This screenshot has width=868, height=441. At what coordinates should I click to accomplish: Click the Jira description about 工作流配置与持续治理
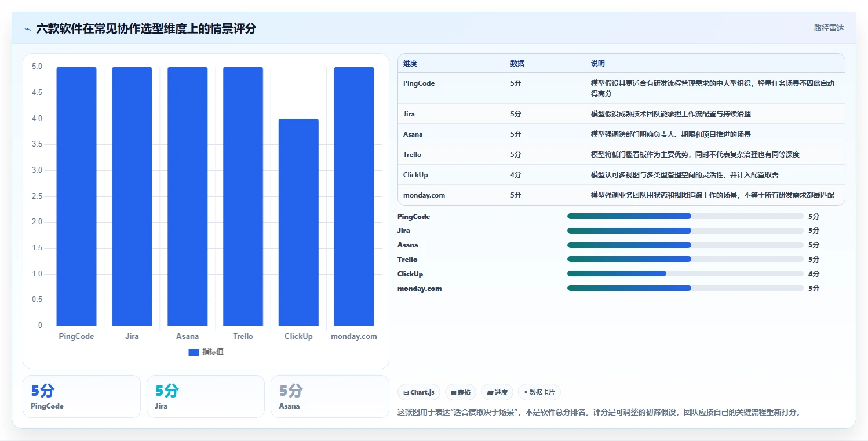pyautogui.click(x=671, y=114)
